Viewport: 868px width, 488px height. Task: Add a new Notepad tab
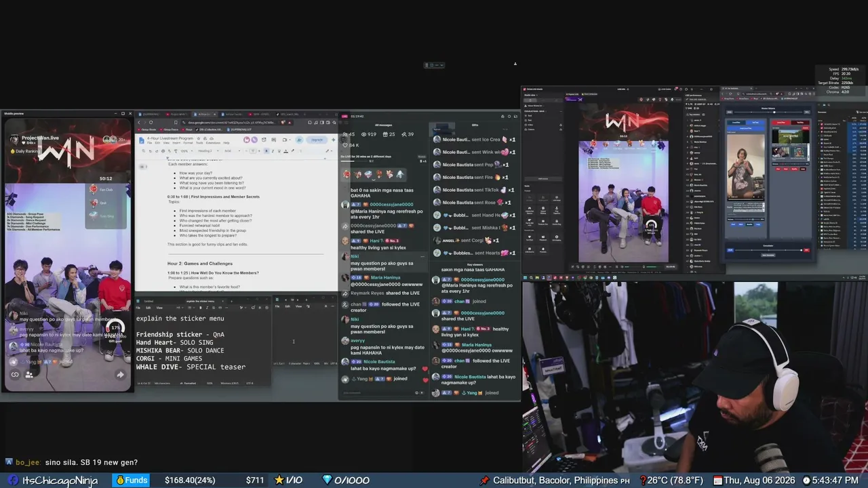231,301
